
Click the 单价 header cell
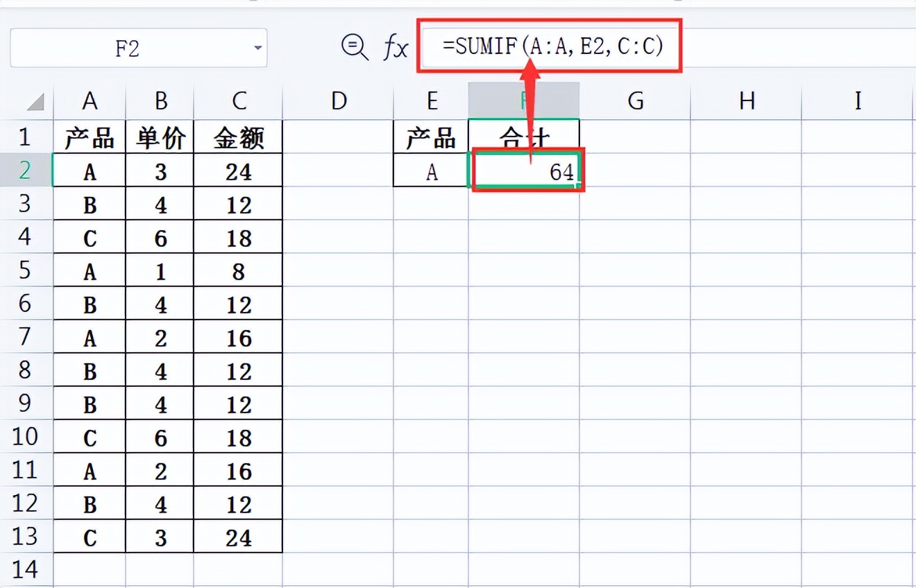(x=160, y=138)
